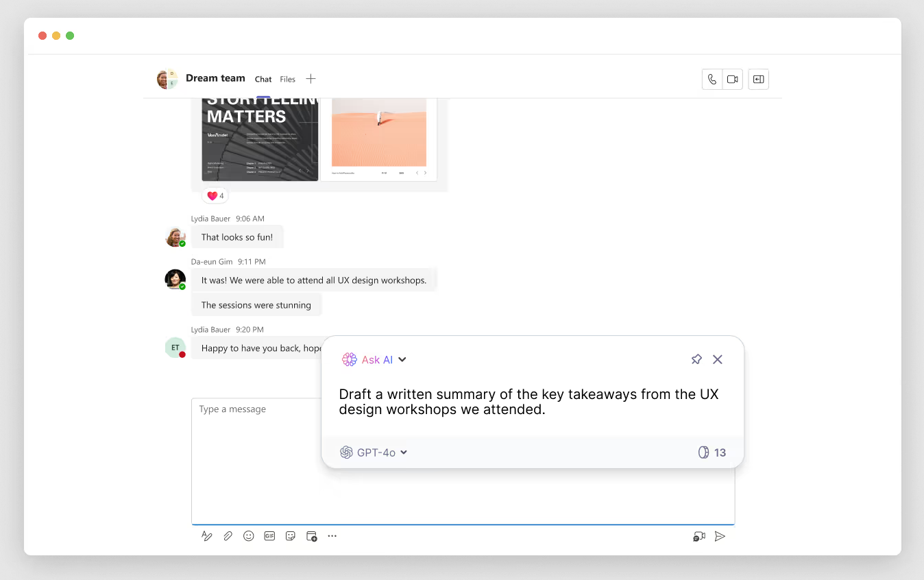Expand the Ask AI dropdown
Viewport: 924px width, 580px height.
[x=402, y=360]
